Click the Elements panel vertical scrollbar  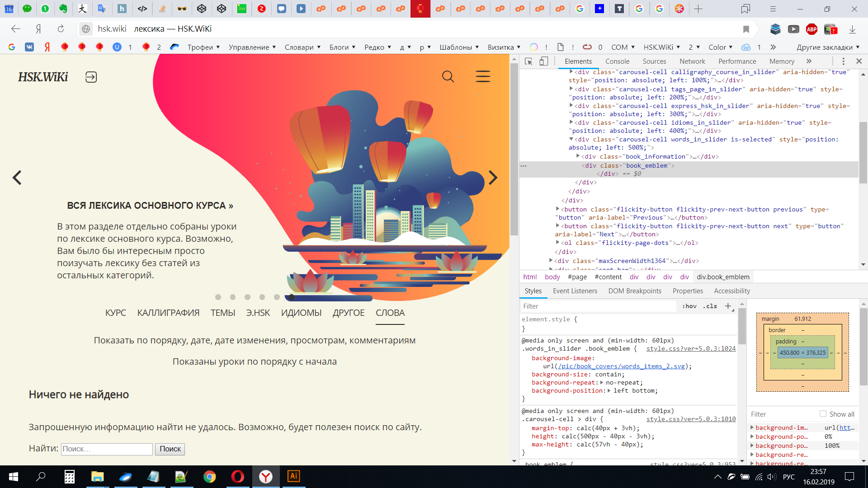coord(863,152)
